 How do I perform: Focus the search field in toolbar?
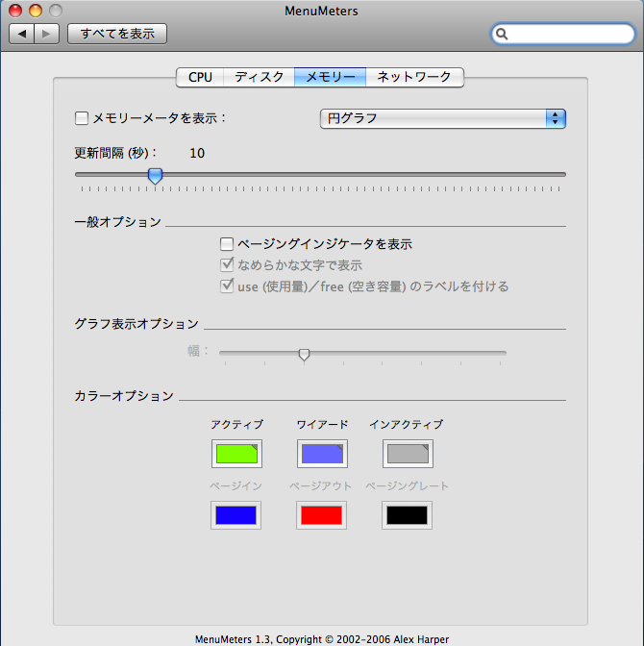point(562,34)
